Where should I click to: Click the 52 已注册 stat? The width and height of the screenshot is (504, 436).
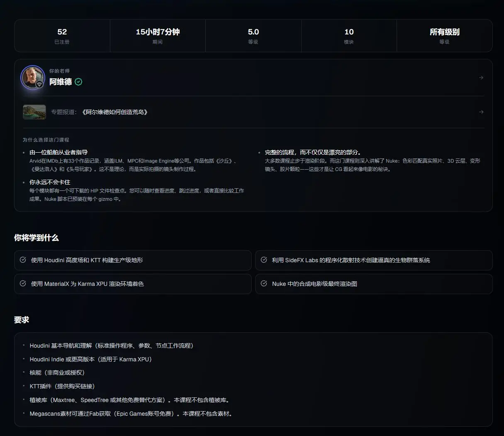(x=62, y=36)
